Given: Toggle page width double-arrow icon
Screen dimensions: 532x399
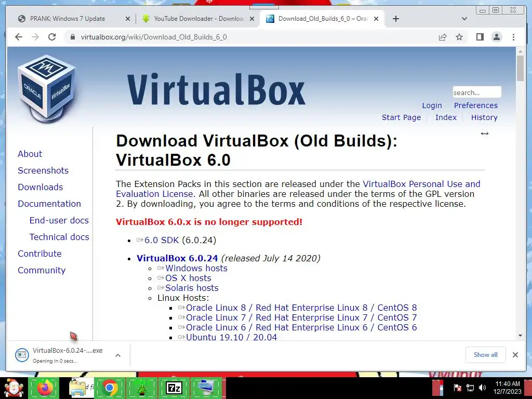Looking at the screenshot, I should 485,134.
